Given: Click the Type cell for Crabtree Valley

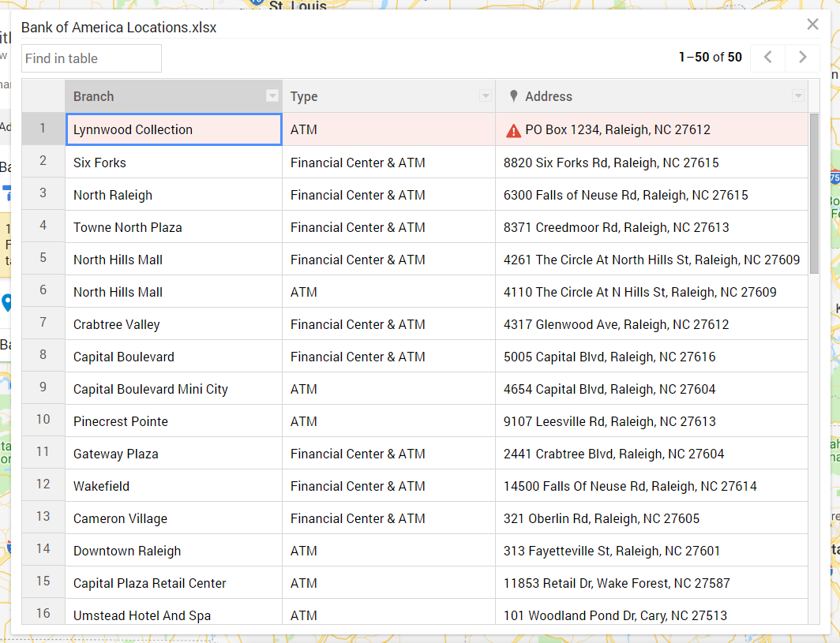Looking at the screenshot, I should pos(389,324).
